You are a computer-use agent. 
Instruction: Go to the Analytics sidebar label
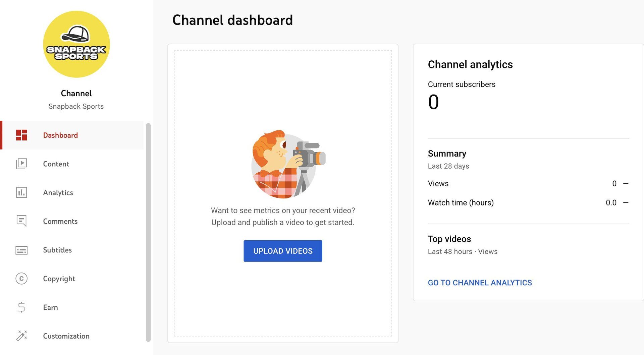tap(58, 193)
